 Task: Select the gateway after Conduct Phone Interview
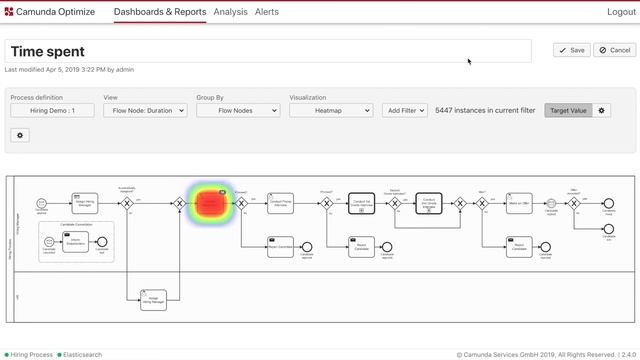click(327, 203)
